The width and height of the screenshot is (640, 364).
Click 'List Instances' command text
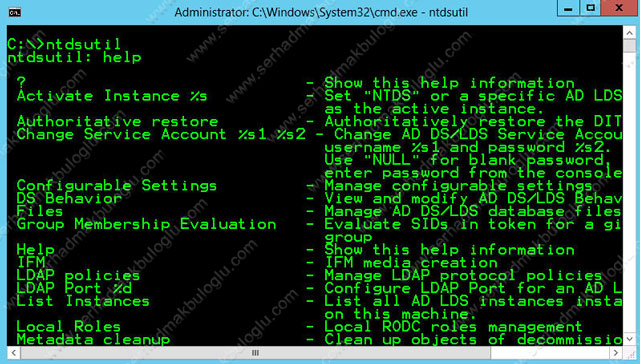83,301
